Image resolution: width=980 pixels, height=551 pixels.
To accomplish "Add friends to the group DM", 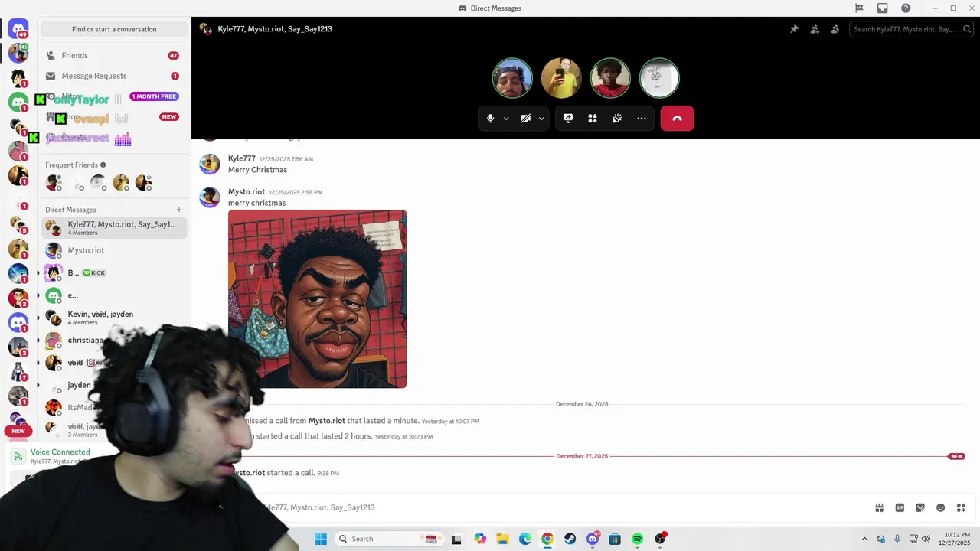I will click(815, 29).
